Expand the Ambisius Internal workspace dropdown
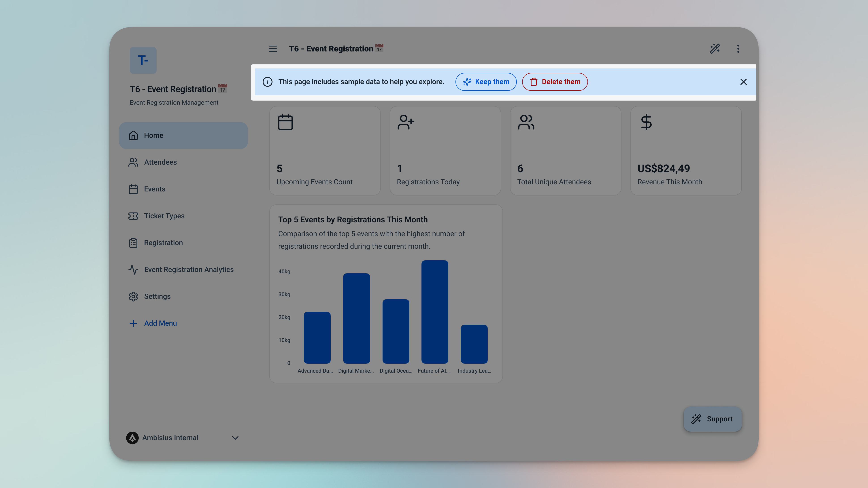This screenshot has width=868, height=488. click(235, 438)
